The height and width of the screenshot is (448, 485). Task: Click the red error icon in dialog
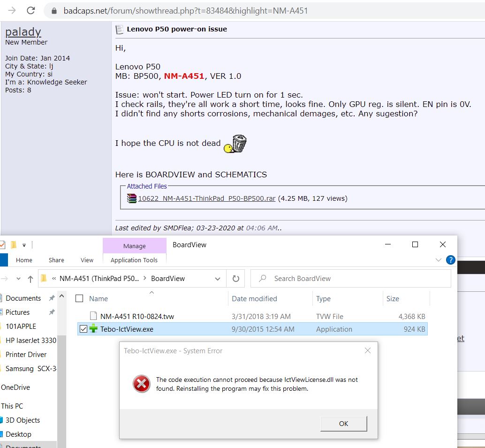(142, 384)
